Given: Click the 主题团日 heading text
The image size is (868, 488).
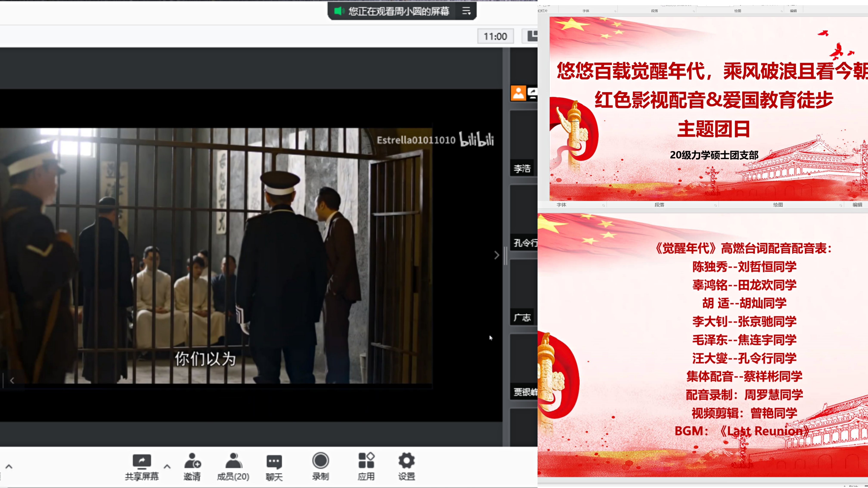Looking at the screenshot, I should pos(713,129).
